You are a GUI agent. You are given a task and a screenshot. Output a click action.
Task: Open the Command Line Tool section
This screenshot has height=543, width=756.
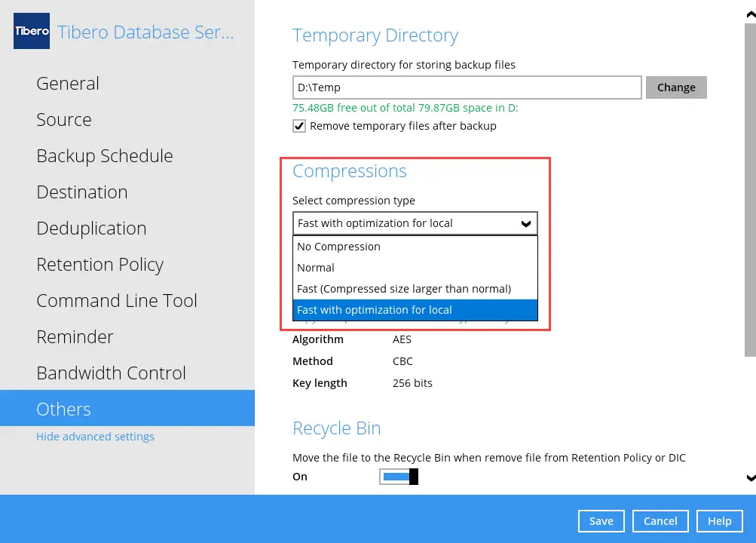pos(117,301)
